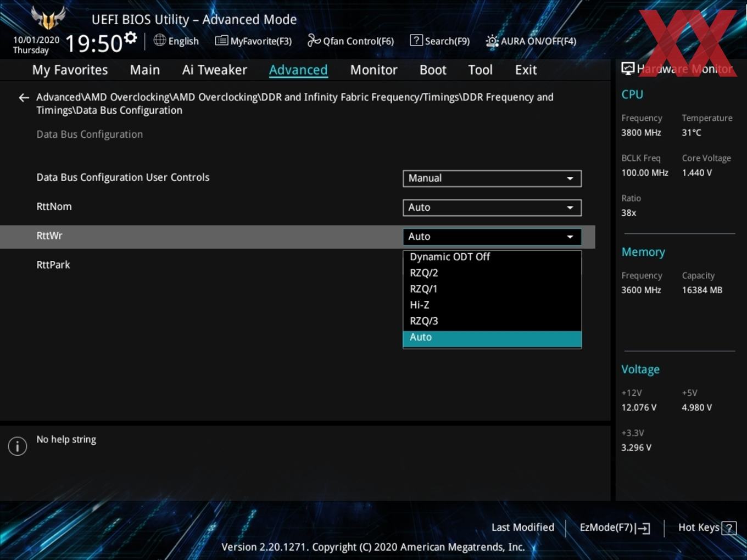The image size is (747, 560).
Task: Select Dynamic ODT Off option
Action: point(492,257)
